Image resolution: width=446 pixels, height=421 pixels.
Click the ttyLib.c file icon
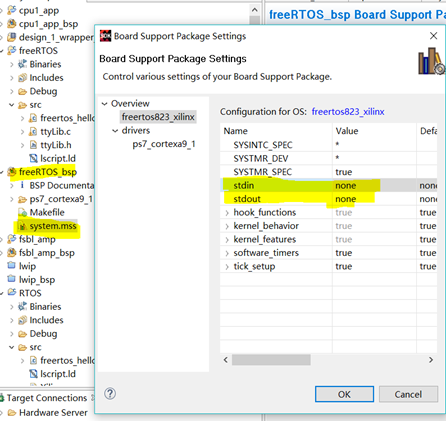coord(33,131)
